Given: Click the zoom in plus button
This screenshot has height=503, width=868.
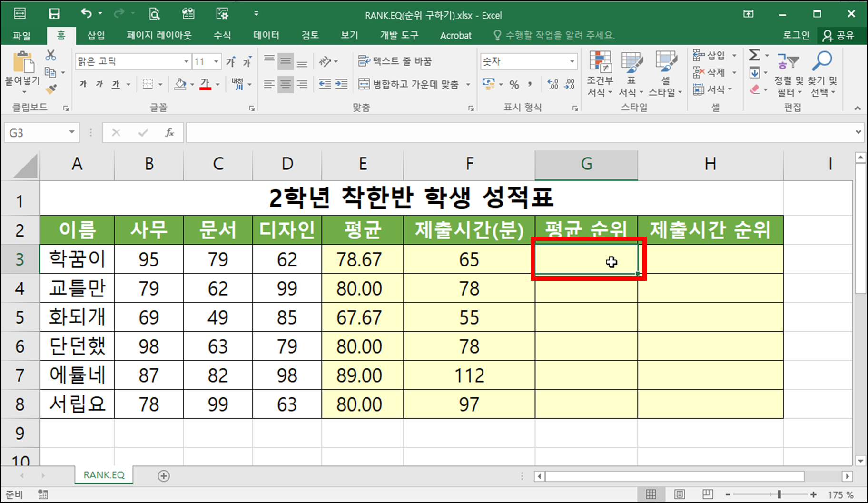Looking at the screenshot, I should [x=814, y=495].
